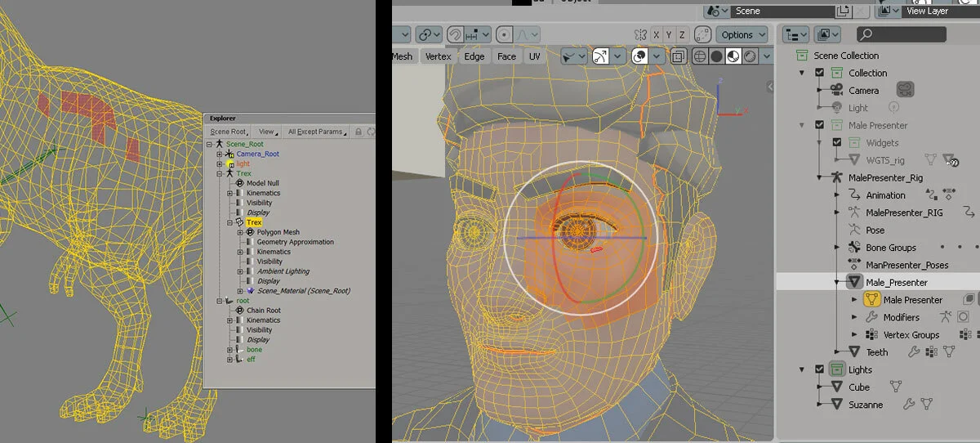Open the Face menu
980x443 pixels.
[507, 56]
